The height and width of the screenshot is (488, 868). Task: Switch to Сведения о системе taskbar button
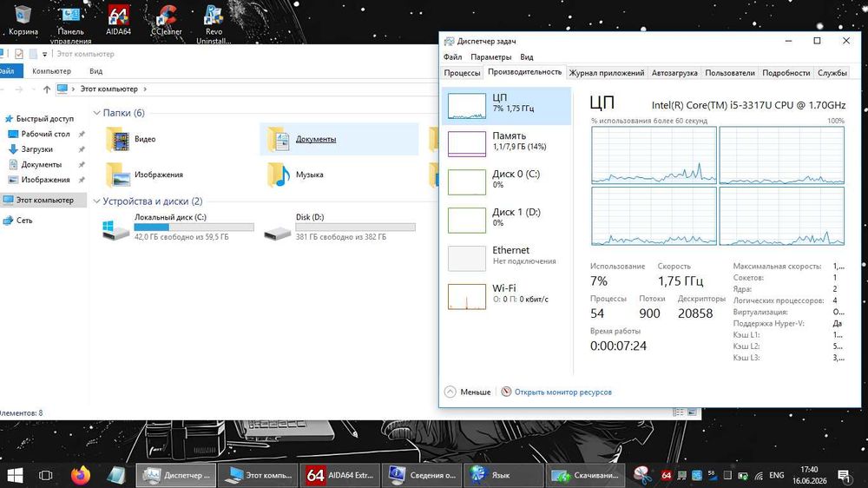(x=422, y=475)
